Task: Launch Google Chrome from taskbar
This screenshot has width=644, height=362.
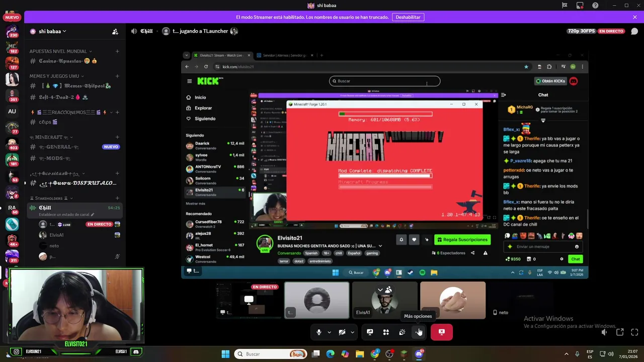Action: coord(375,354)
